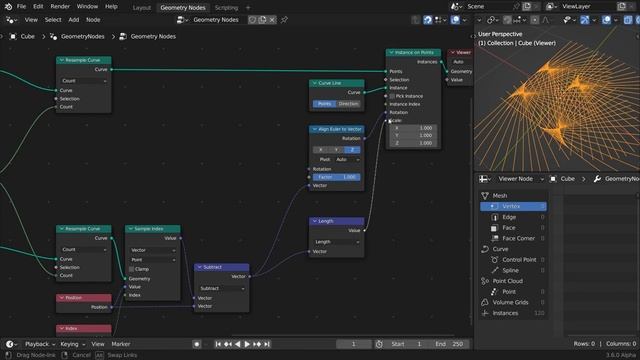The width and height of the screenshot is (640, 360).
Task: Switch to the Layout workspace tab
Action: 142,7
